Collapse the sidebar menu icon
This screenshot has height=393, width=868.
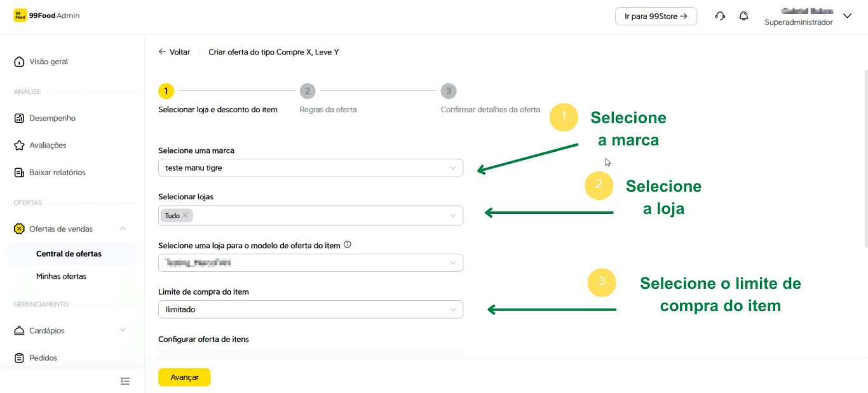125,381
